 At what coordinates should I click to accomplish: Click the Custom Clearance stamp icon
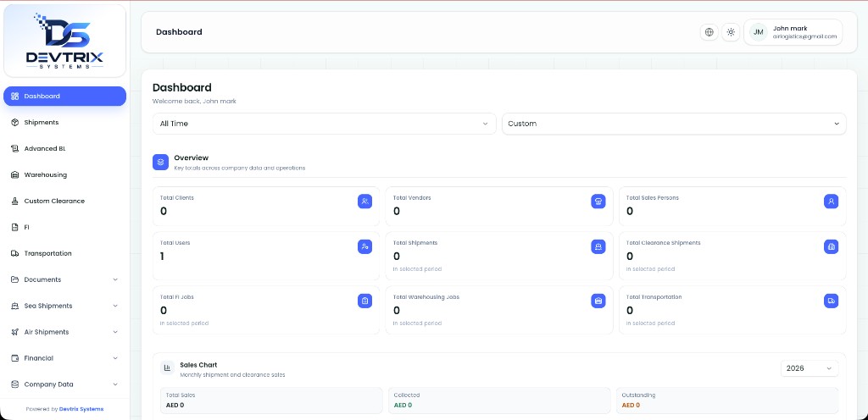[15, 202]
